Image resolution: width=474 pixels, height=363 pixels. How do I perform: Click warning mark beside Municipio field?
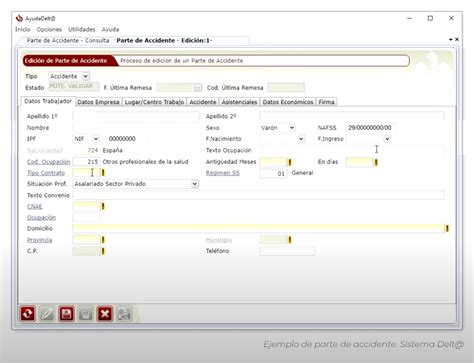[x=290, y=240]
